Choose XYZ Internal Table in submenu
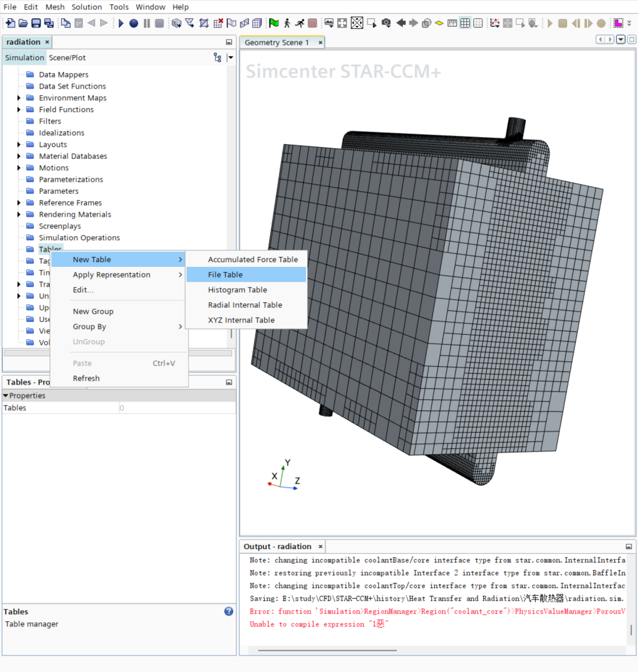 click(246, 320)
